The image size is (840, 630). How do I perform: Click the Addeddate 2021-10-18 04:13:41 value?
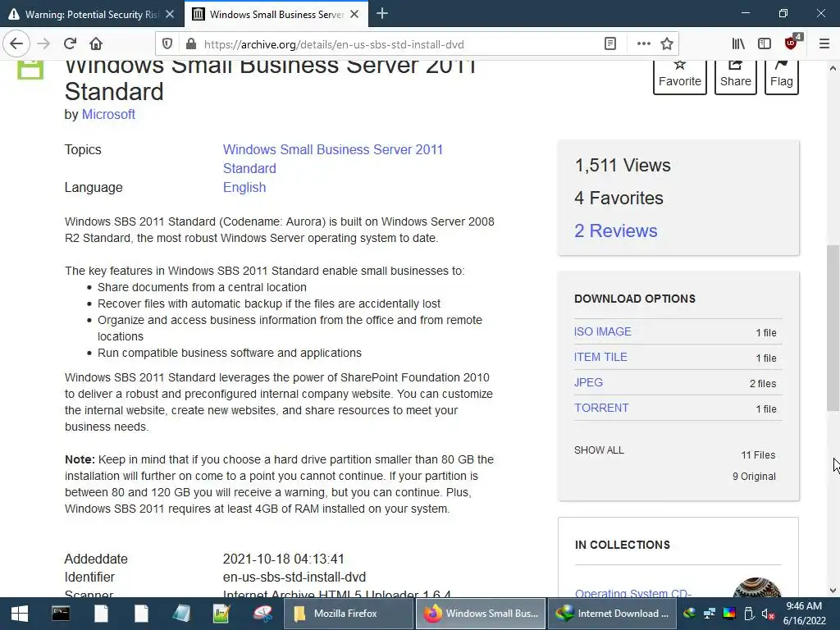(283, 559)
